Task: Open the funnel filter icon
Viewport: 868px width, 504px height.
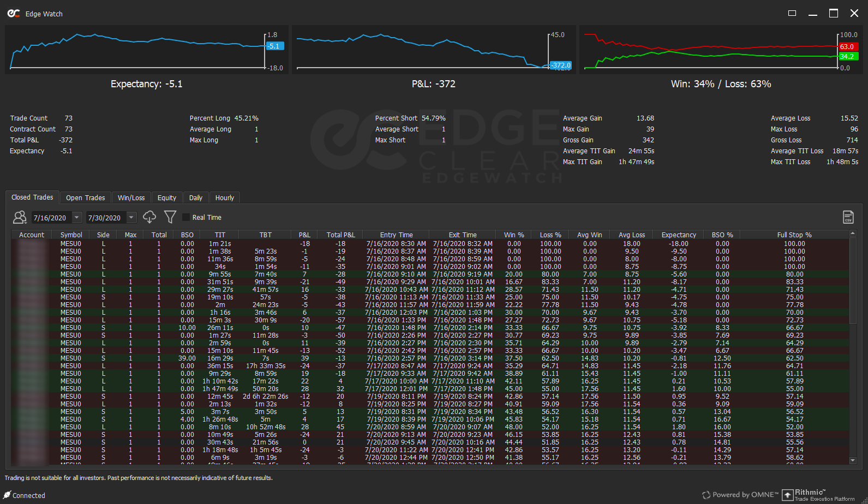Action: coord(170,217)
